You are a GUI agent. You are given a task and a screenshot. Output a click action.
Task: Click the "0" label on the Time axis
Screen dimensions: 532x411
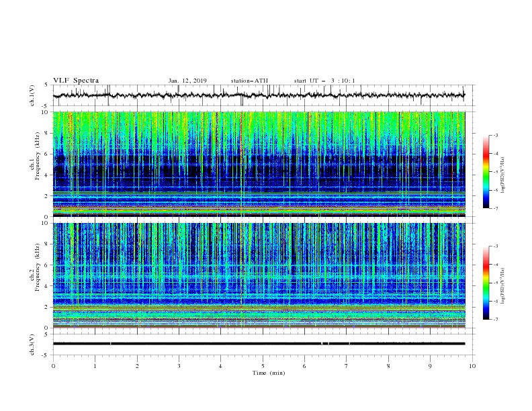coord(53,366)
